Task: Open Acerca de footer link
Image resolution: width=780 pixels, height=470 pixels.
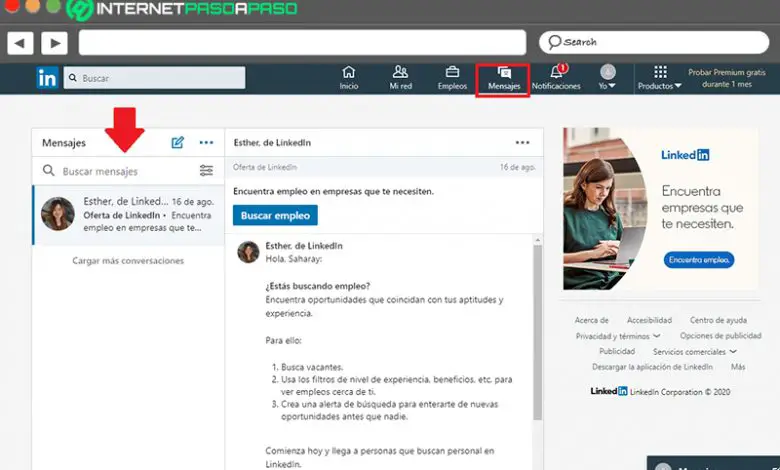Action: (x=591, y=320)
